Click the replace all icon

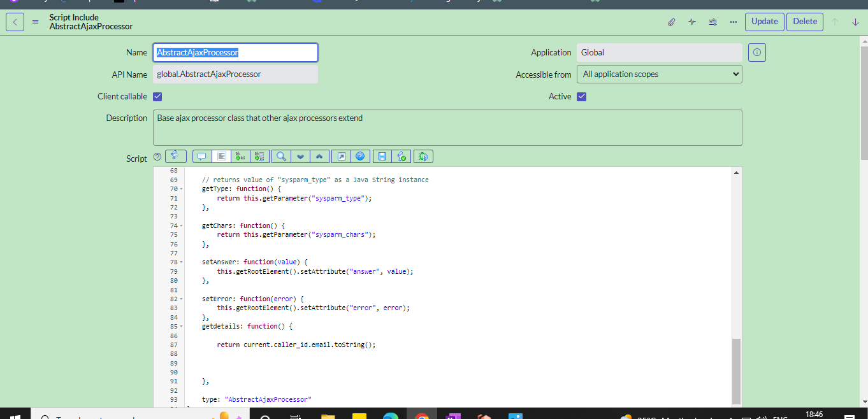pyautogui.click(x=259, y=156)
